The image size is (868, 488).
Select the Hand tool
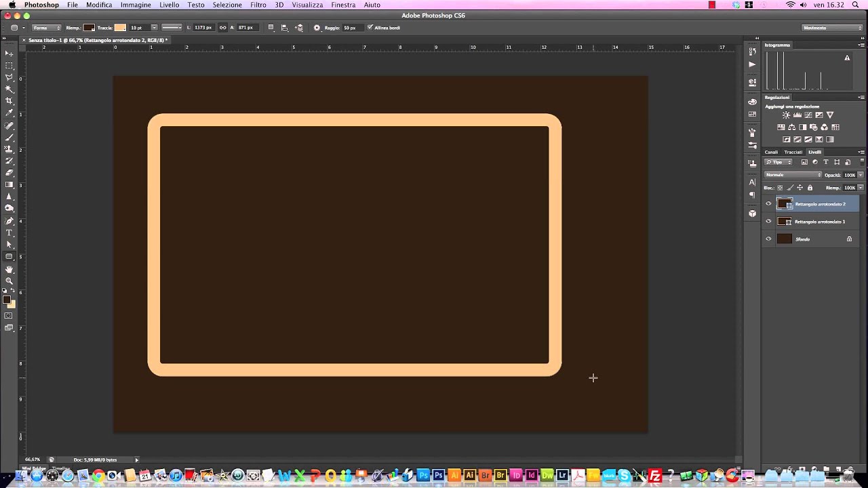point(9,269)
